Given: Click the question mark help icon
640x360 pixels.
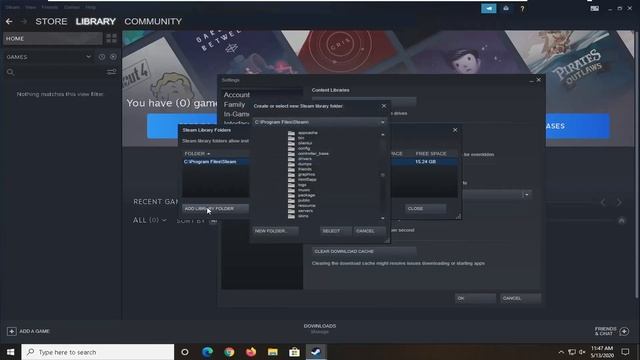Looking at the screenshot, I should (x=522, y=9).
